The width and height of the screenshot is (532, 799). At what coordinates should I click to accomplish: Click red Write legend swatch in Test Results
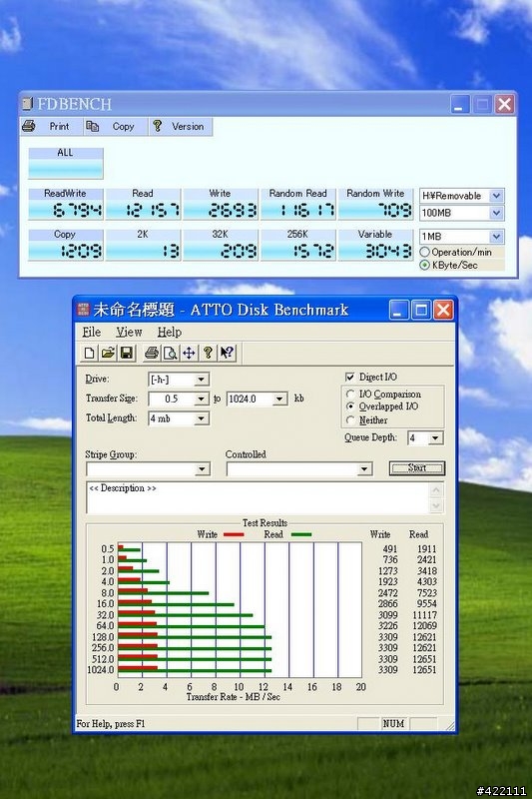click(x=234, y=534)
